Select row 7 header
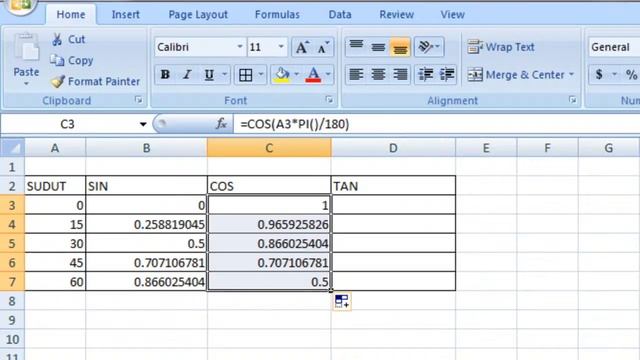The height and width of the screenshot is (360, 640). pos(12,282)
